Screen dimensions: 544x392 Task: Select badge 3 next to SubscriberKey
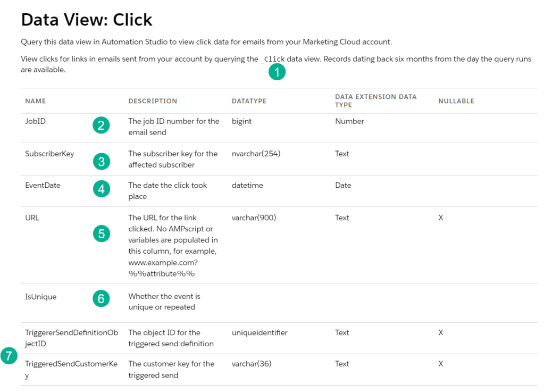click(101, 161)
